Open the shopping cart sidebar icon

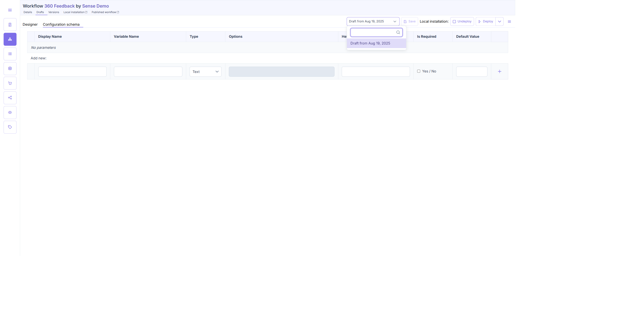coord(10,83)
